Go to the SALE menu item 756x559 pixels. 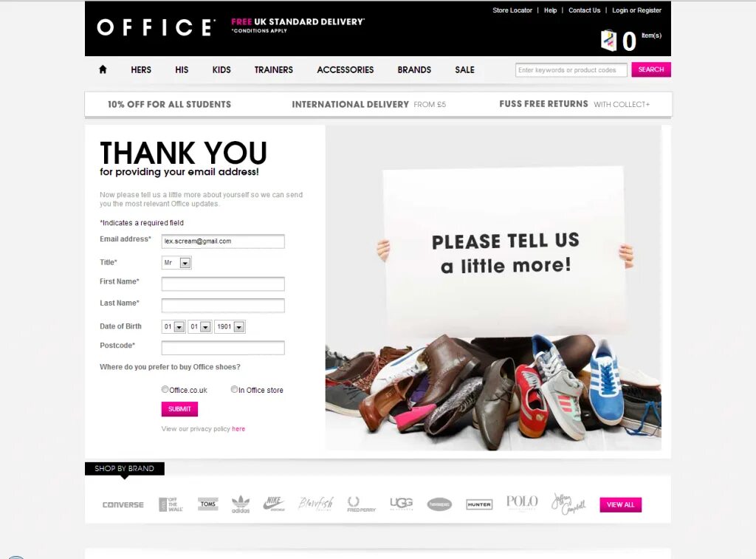click(x=464, y=70)
